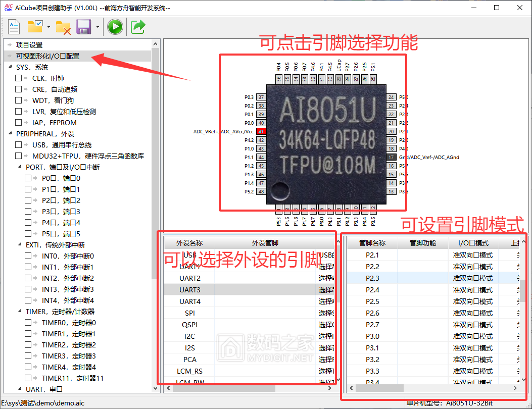Select 可视图形化I/O口配置 tree item
This screenshot has width=532, height=409.
[47, 56]
